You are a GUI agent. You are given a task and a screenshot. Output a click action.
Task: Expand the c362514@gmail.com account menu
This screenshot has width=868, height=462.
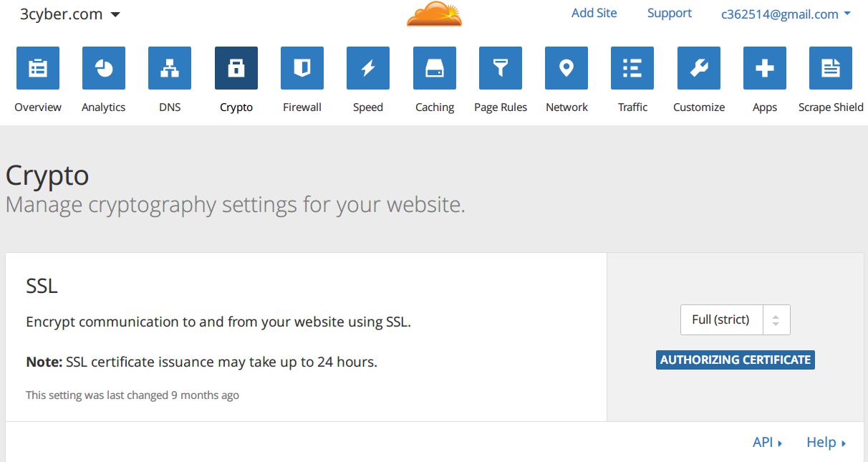coord(786,14)
